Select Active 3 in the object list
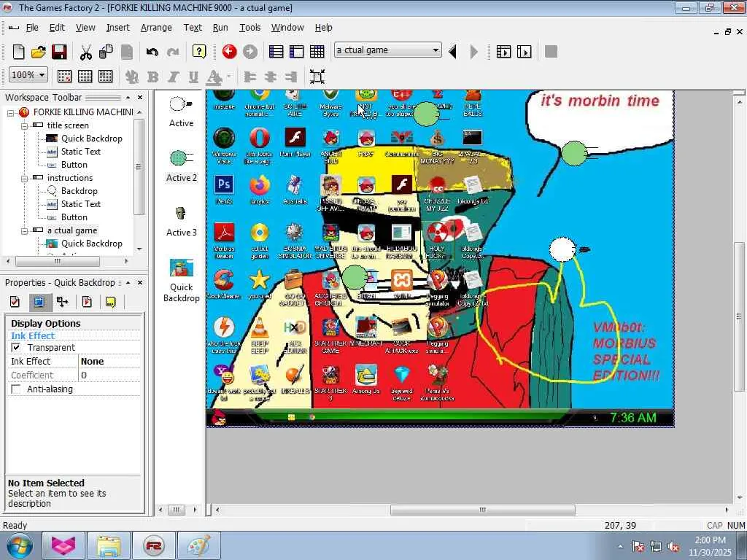747x560 pixels. [x=182, y=221]
